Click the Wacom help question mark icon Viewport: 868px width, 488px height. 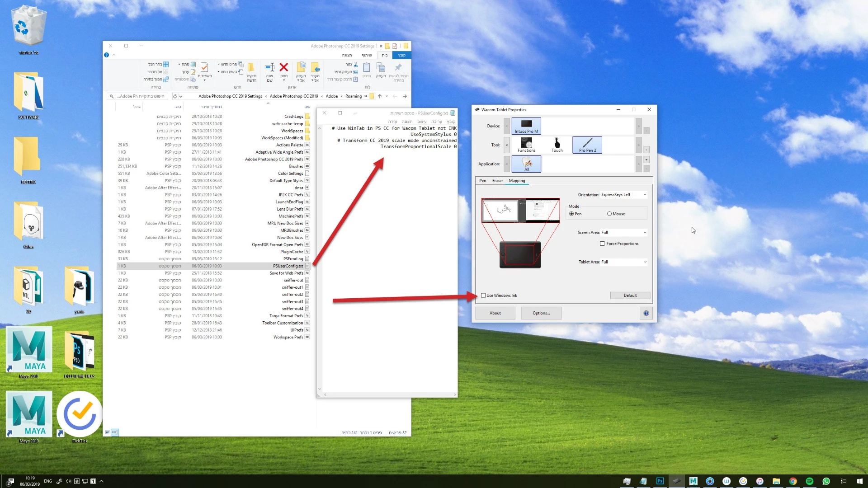coord(646,313)
